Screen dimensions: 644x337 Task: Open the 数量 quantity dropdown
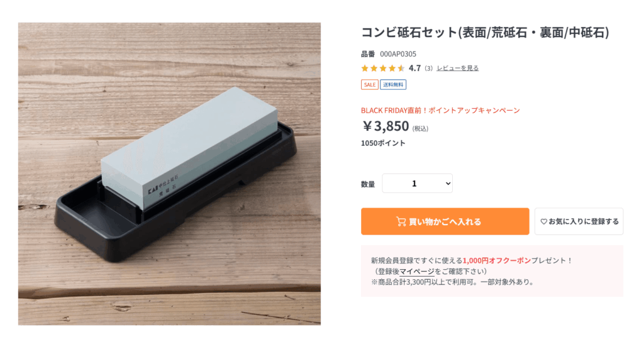point(418,184)
